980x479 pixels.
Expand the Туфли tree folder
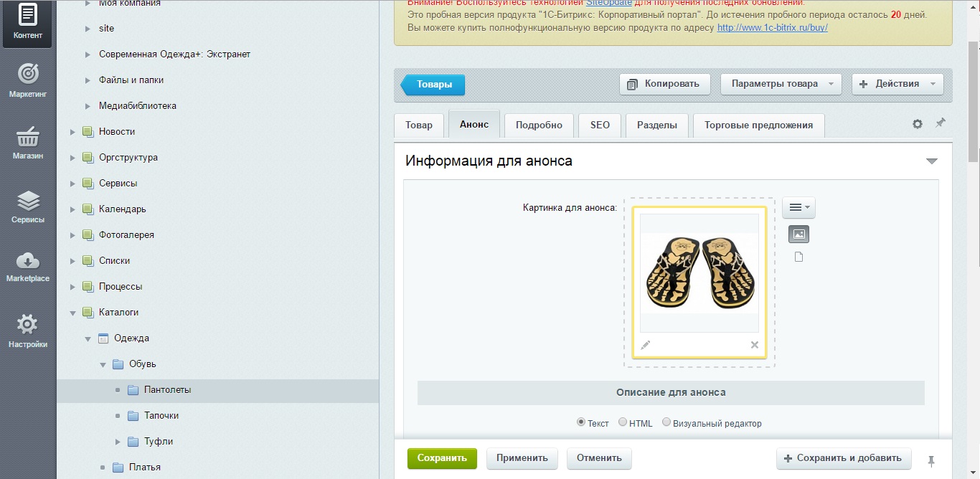click(x=118, y=442)
